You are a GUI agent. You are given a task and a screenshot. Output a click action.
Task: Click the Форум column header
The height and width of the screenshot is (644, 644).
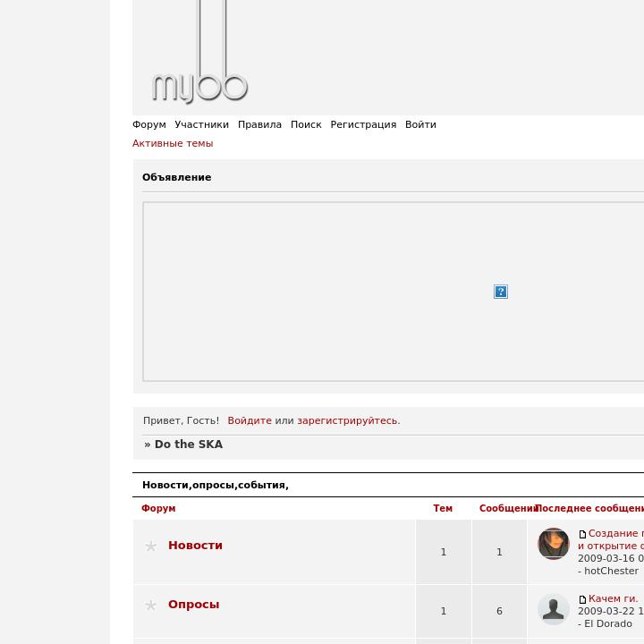click(158, 508)
